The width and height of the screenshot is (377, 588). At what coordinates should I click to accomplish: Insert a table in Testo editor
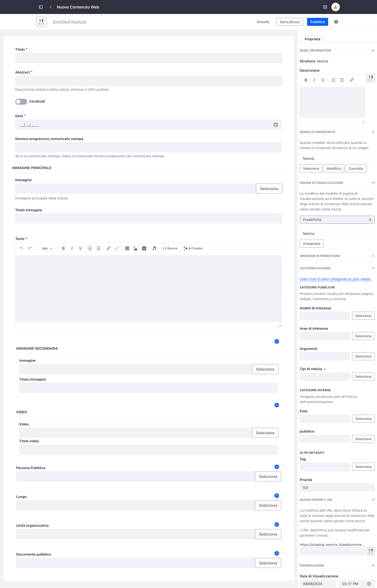click(127, 248)
